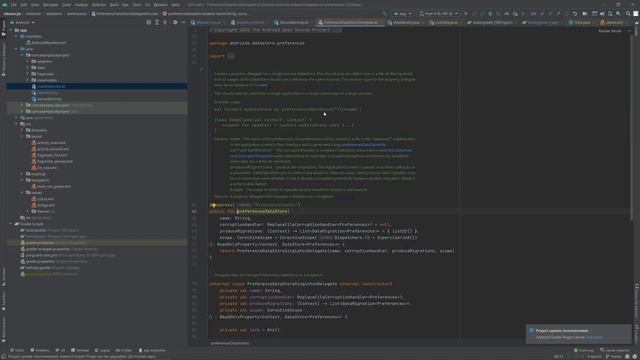Select main_nav_graph.xml in project tree

point(53,187)
